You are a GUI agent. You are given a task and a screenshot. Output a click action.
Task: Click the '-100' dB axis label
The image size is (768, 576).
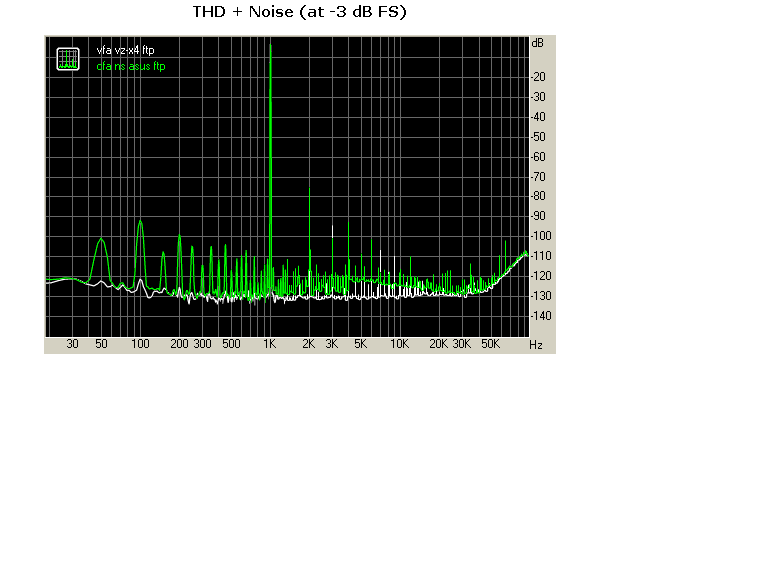pyautogui.click(x=541, y=236)
